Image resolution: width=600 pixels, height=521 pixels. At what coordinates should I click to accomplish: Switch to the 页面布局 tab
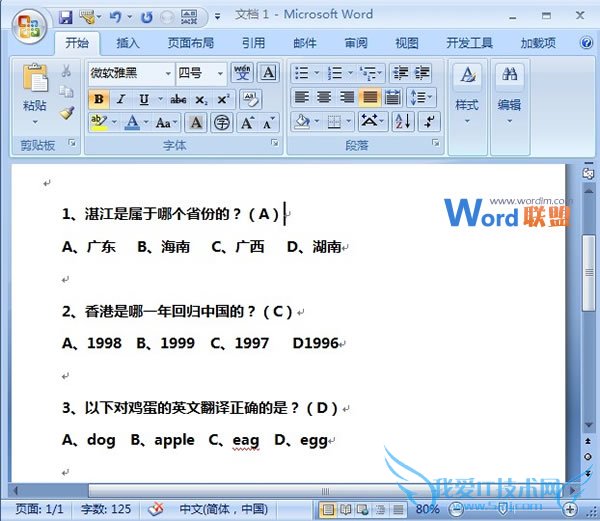pyautogui.click(x=190, y=43)
